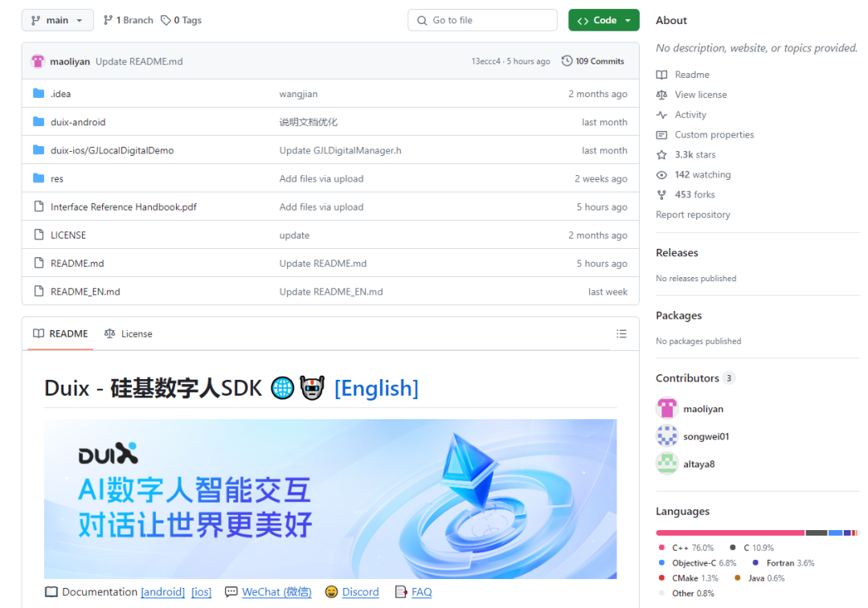Click the eye icon beside 142 watching

click(661, 174)
